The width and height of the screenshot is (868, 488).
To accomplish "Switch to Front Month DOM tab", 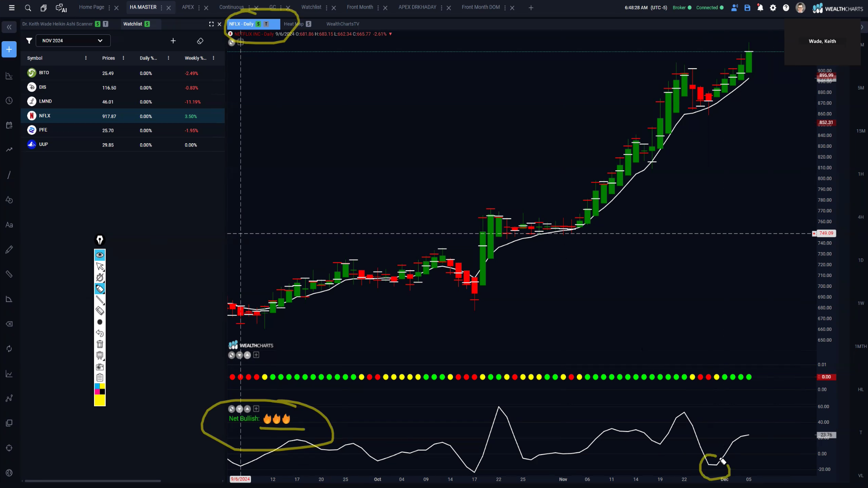I will 481,7.
